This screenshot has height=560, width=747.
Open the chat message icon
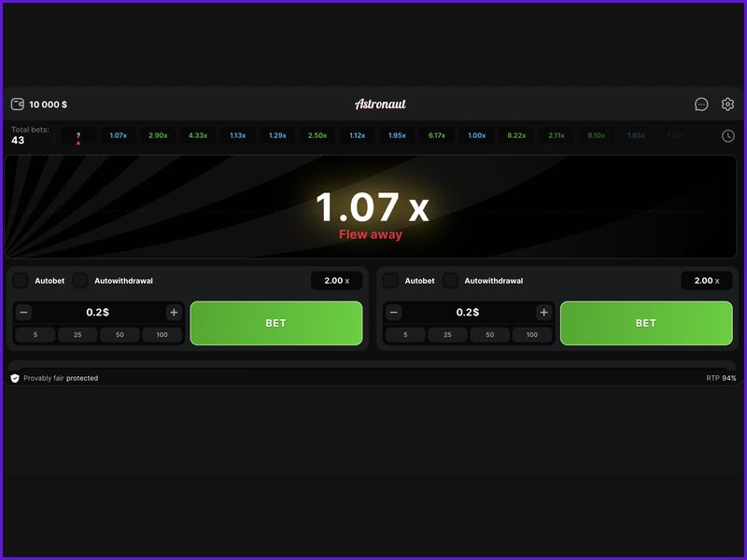[x=699, y=104]
